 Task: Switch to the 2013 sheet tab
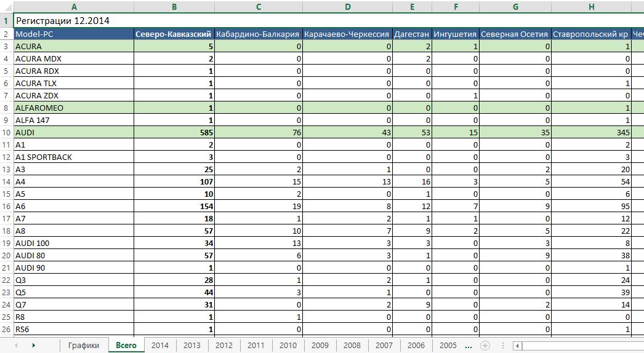(192, 346)
